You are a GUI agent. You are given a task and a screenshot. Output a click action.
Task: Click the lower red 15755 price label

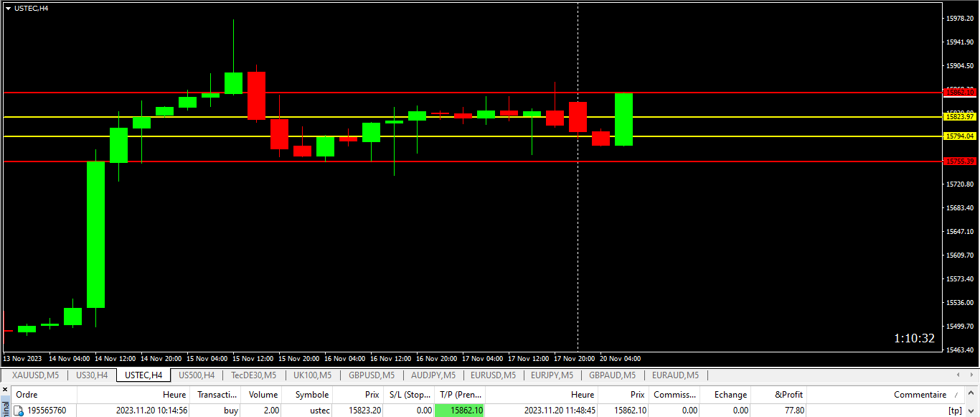[959, 161]
